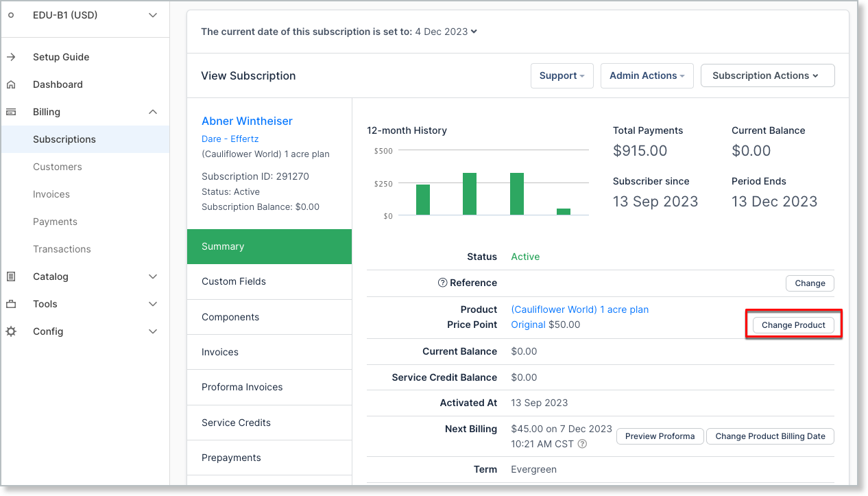Click the Billing card icon in sidebar
868x496 pixels.
click(x=10, y=111)
